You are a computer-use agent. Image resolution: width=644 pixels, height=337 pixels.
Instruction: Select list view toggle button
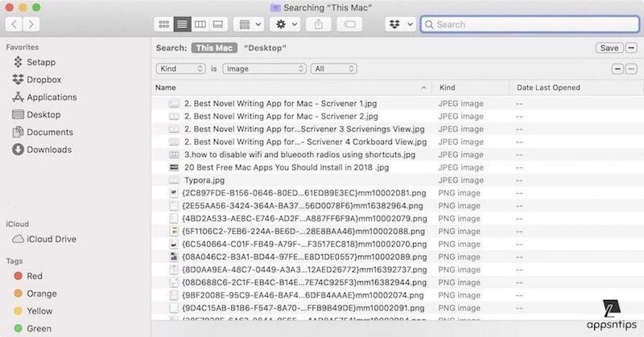[182, 25]
